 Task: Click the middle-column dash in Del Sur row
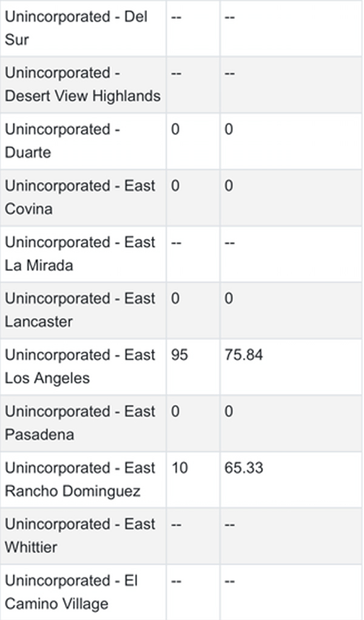tap(176, 17)
